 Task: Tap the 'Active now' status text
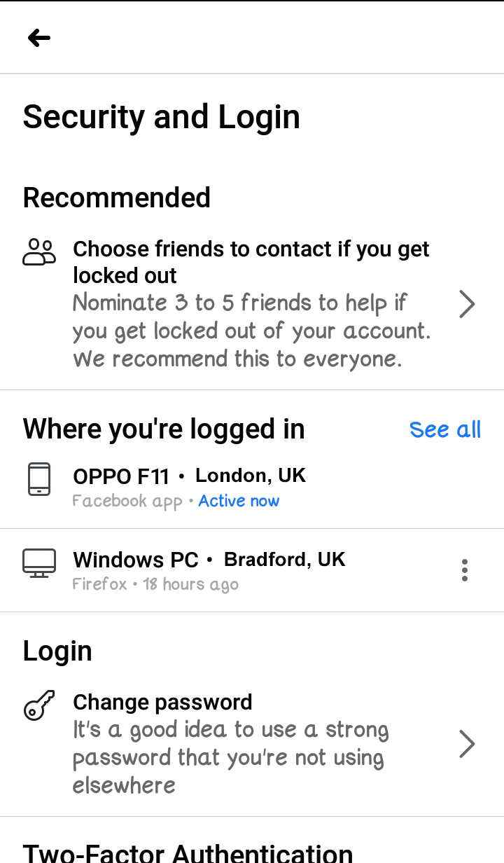tap(239, 501)
